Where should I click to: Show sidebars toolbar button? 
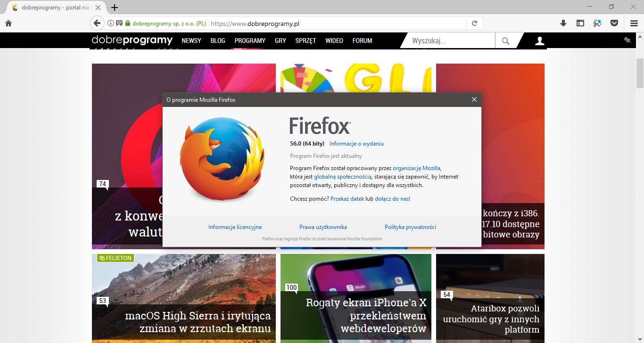click(580, 23)
